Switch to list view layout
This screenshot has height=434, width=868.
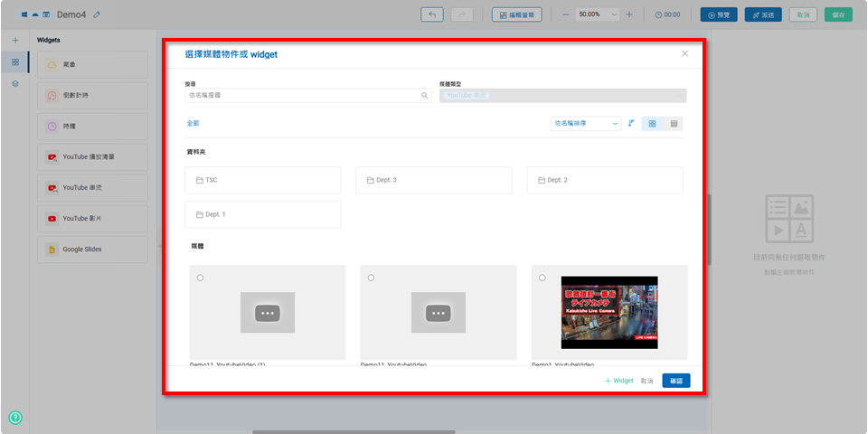click(x=674, y=123)
